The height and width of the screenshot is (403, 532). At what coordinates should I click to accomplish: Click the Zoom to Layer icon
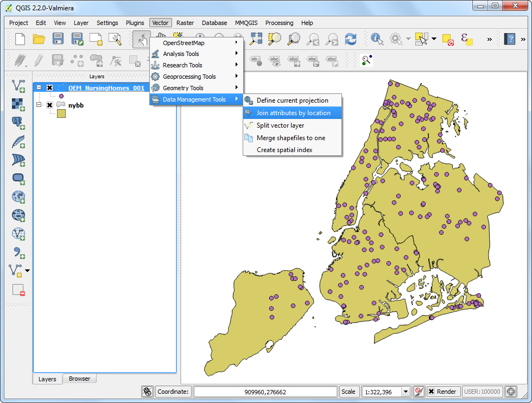[294, 39]
